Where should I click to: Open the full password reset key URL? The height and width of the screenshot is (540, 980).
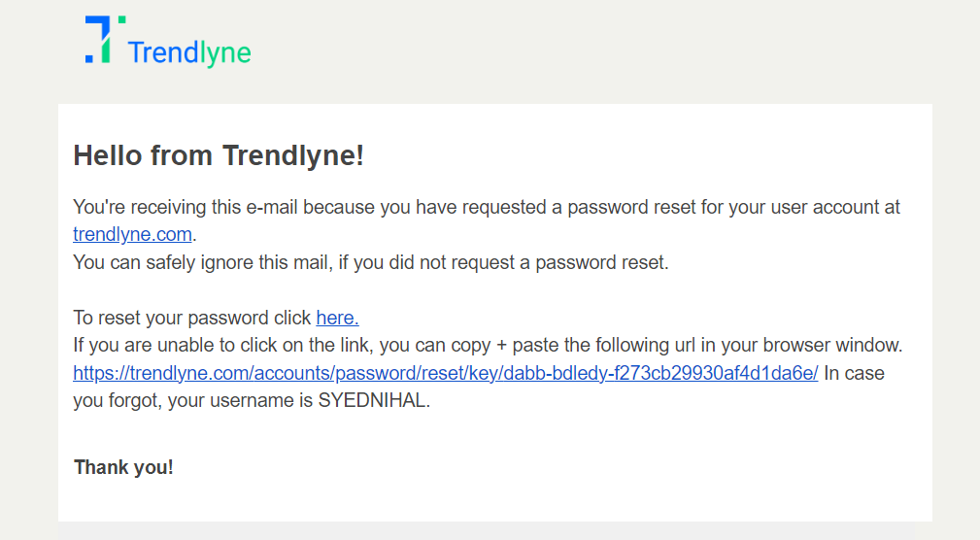tap(446, 373)
